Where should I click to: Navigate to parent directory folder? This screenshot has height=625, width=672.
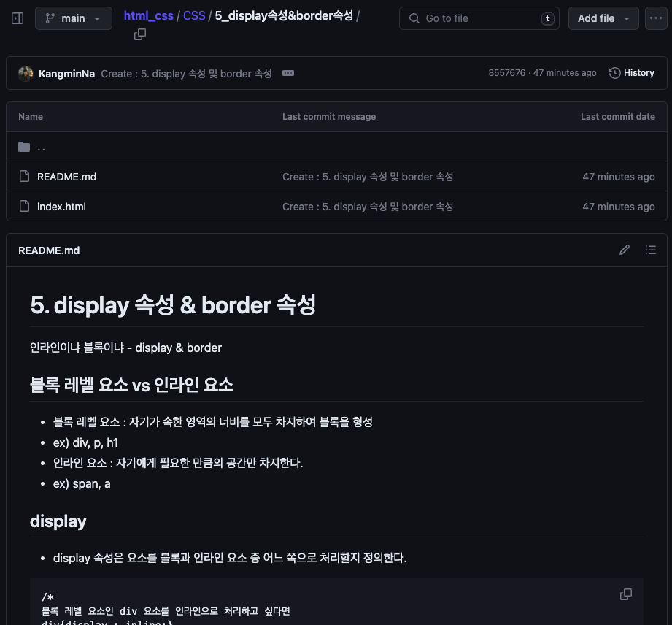point(41,147)
